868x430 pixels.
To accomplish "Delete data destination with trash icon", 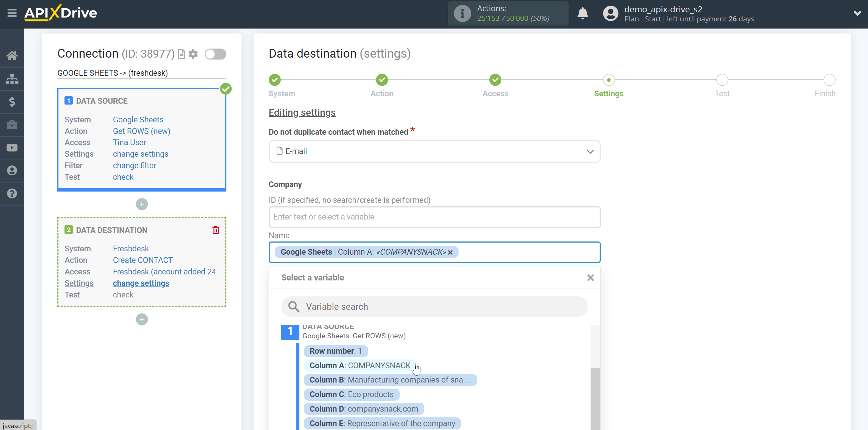I will (x=216, y=230).
